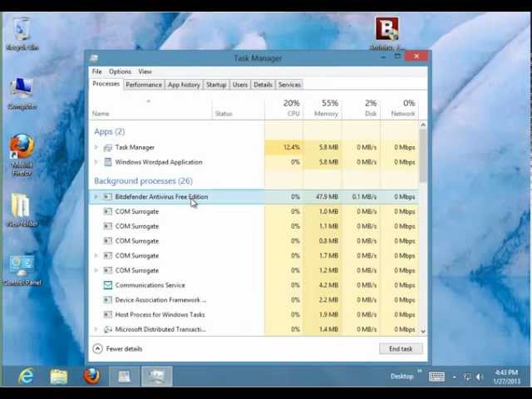Switch to the Users tab

[x=240, y=85]
